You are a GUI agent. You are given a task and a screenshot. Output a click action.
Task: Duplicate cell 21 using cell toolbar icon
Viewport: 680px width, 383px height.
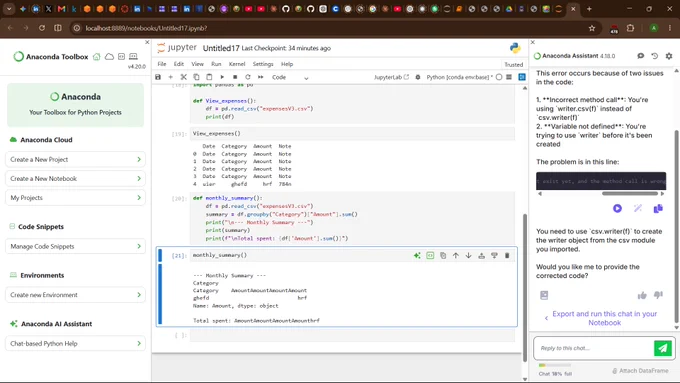[443, 255]
